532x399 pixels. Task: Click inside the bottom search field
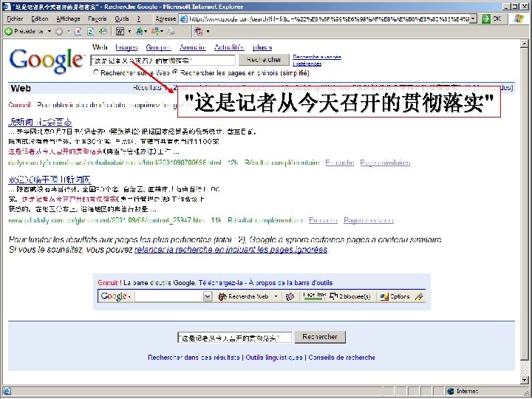point(234,338)
